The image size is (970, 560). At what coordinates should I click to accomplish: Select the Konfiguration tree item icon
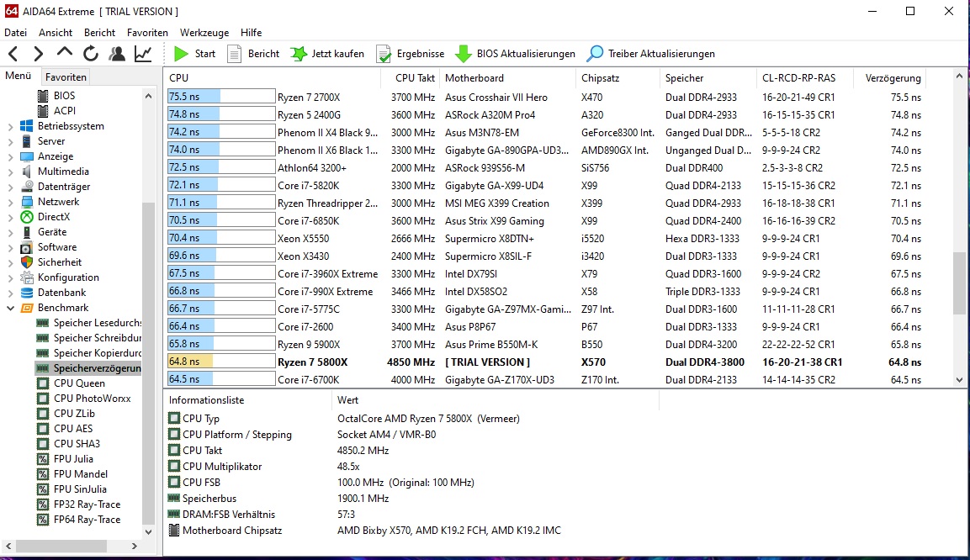coord(27,277)
